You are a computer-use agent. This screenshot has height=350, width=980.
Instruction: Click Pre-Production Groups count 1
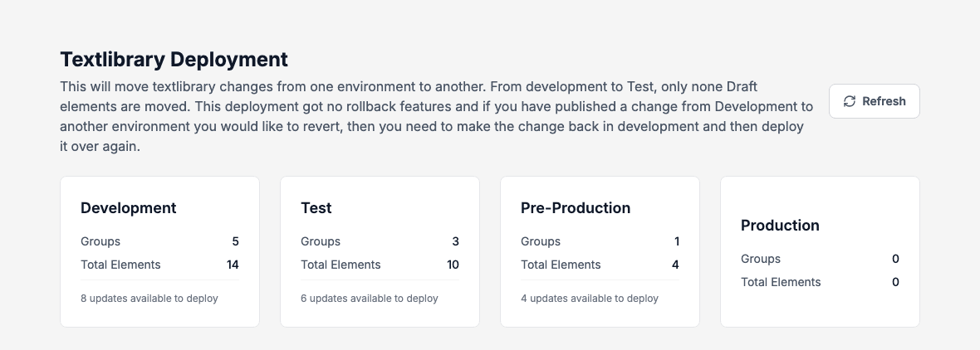pyautogui.click(x=676, y=241)
